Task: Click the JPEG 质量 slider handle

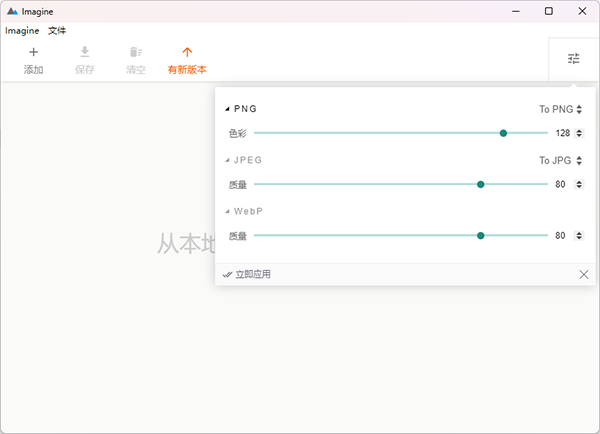Action: tap(481, 184)
